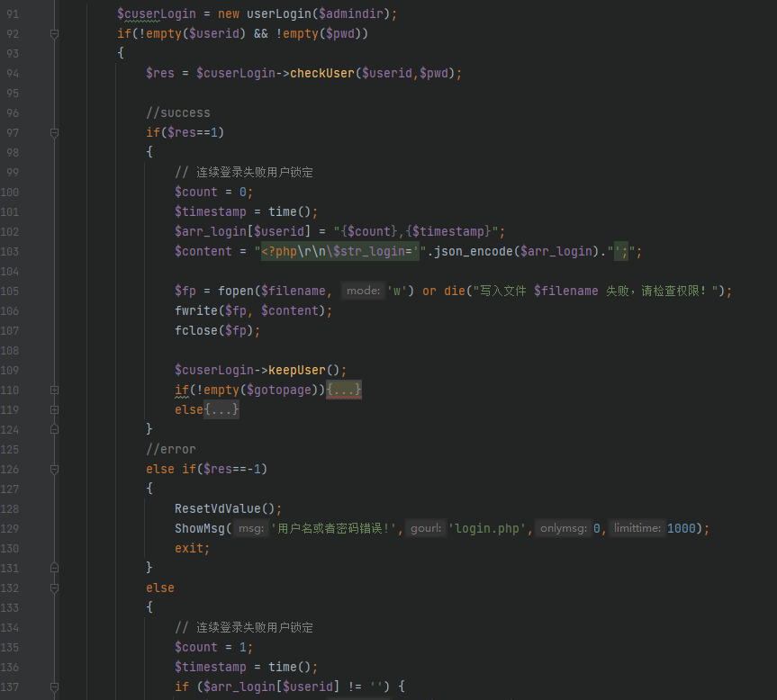Click the exit statement on line 130
777x700 pixels.
[x=189, y=548]
